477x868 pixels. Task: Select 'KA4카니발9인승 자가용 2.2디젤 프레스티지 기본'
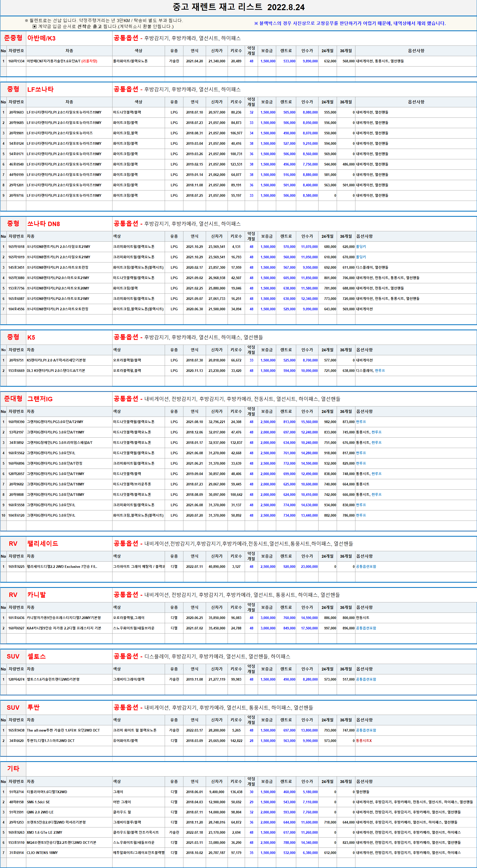[x=64, y=628]
